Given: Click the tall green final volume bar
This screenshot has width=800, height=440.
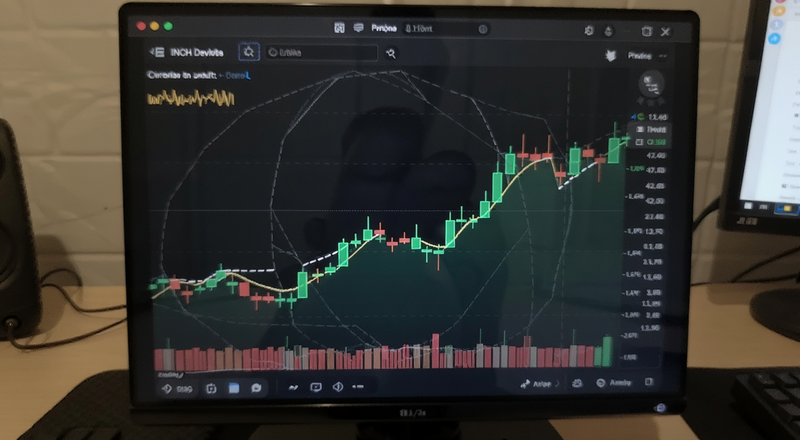Looking at the screenshot, I should [607, 351].
